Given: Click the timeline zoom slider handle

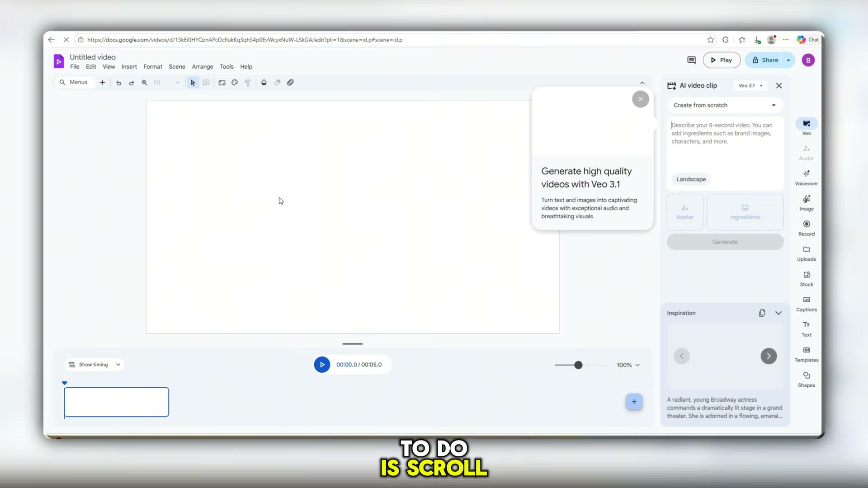Looking at the screenshot, I should [578, 365].
